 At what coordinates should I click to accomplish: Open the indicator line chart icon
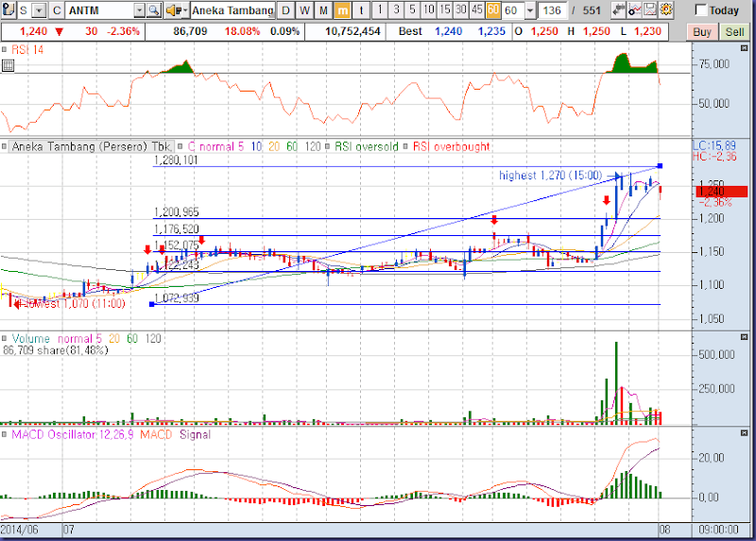click(x=634, y=9)
